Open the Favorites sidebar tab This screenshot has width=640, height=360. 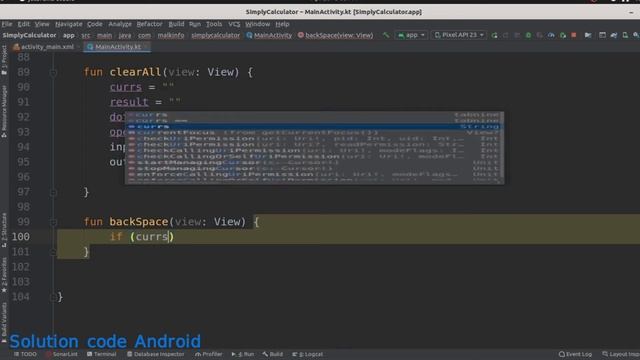click(4, 275)
